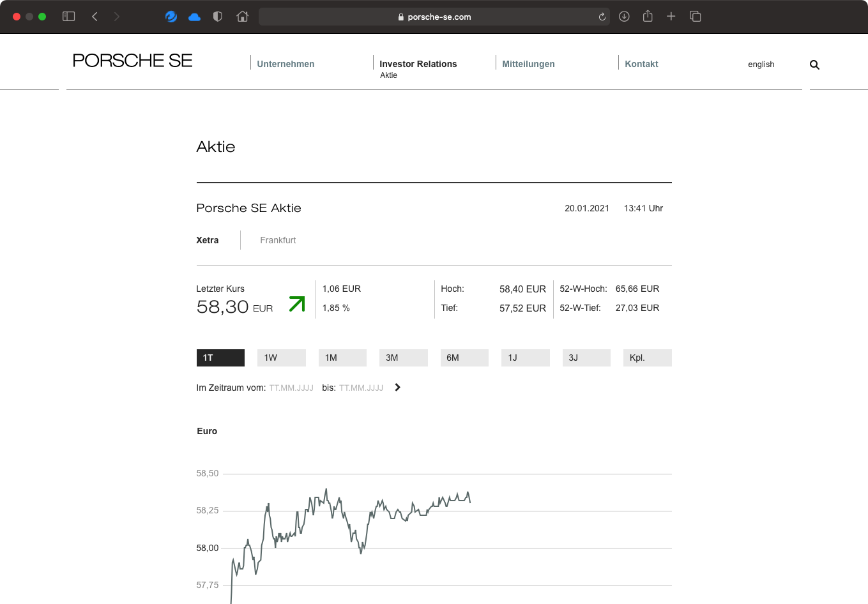Click the 58,00 y-axis label

pos(208,548)
